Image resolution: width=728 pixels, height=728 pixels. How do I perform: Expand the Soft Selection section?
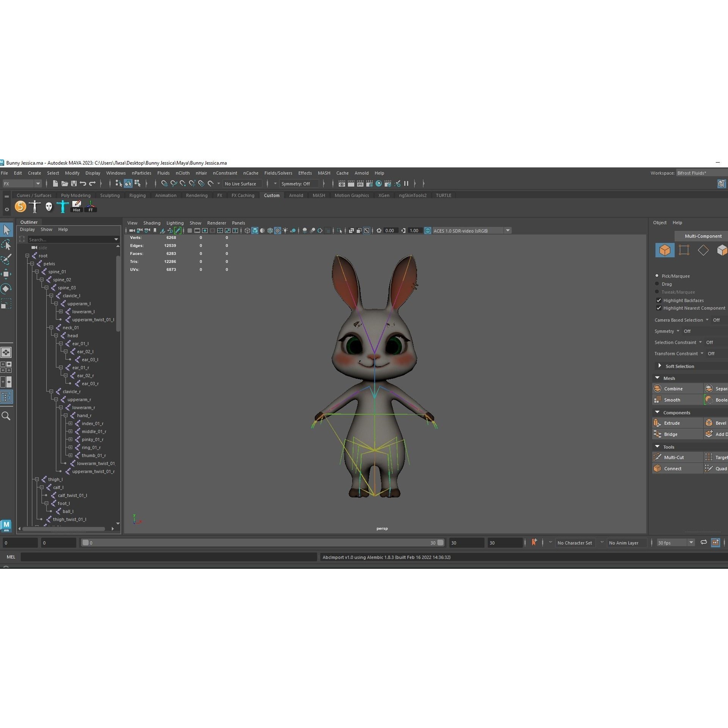[x=660, y=366]
